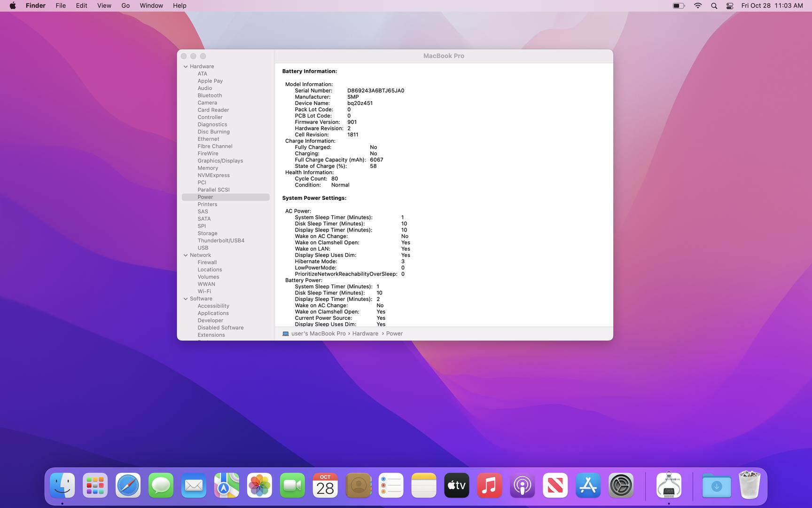This screenshot has height=508, width=812.
Task: Open the Window menu
Action: (151, 6)
